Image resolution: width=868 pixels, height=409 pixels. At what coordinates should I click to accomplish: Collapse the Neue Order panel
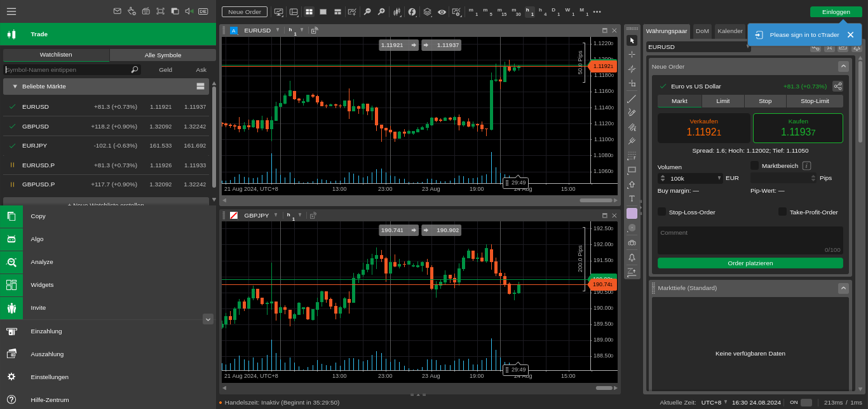coord(843,66)
